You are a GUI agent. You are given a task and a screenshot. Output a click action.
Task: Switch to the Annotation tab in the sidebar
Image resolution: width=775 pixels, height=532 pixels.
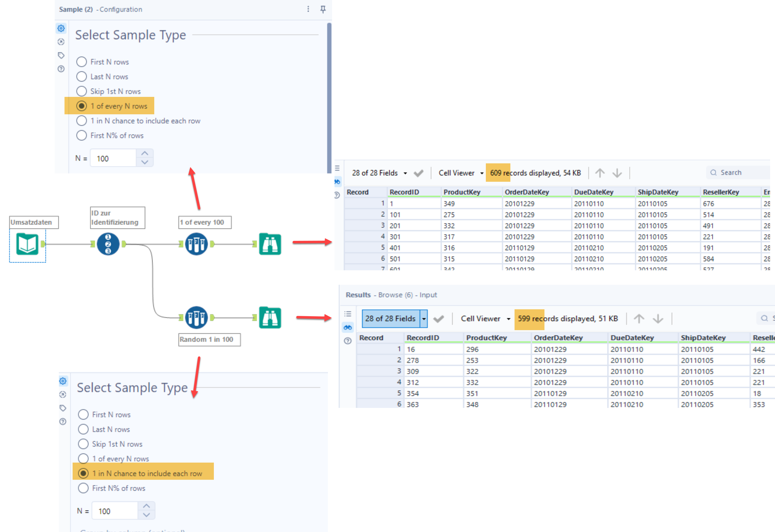click(61, 55)
